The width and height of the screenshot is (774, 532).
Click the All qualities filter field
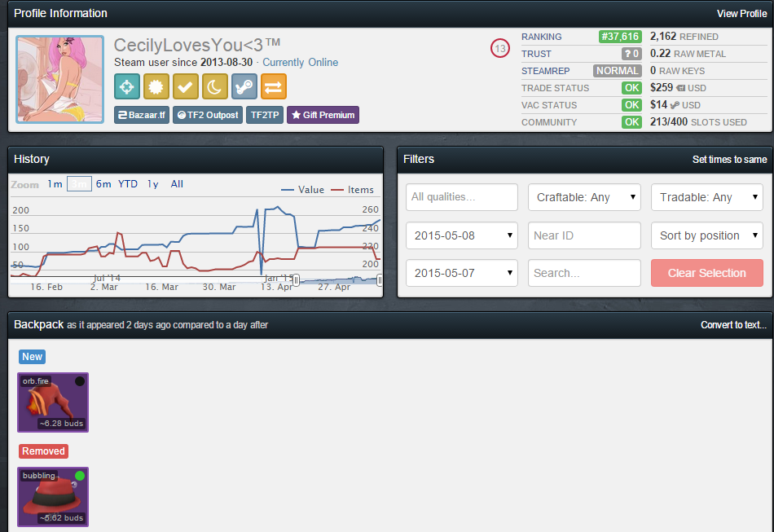tap(461, 197)
